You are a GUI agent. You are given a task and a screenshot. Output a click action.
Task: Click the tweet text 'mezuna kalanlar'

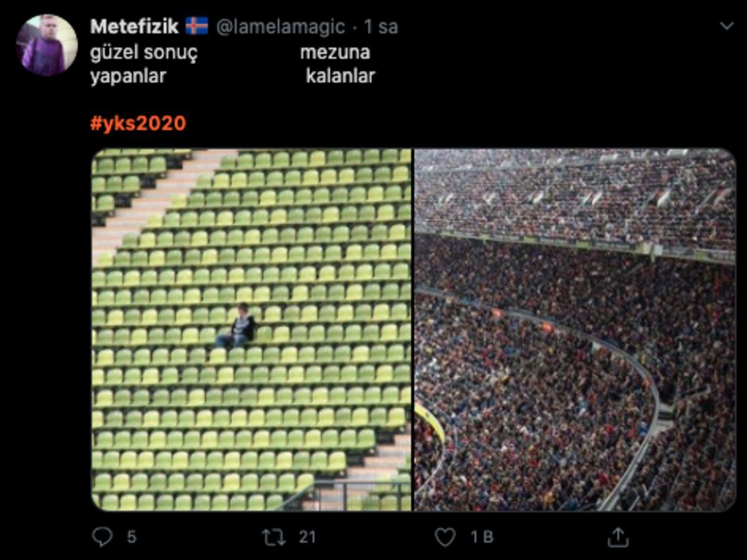tap(337, 64)
